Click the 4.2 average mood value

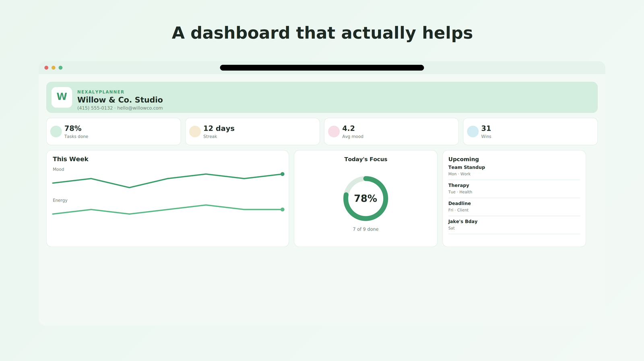[349, 129]
